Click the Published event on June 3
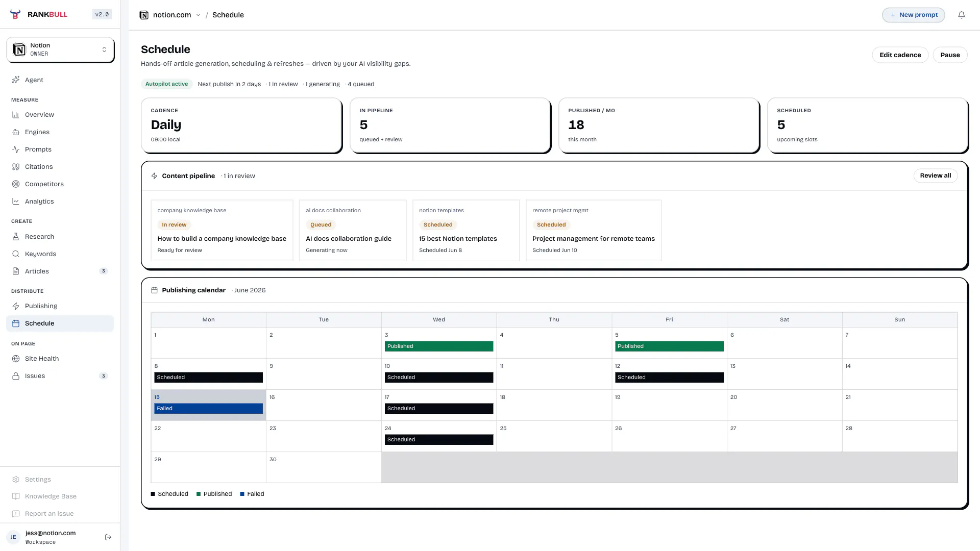Viewport: 980px width, 551px height. [x=439, y=346]
